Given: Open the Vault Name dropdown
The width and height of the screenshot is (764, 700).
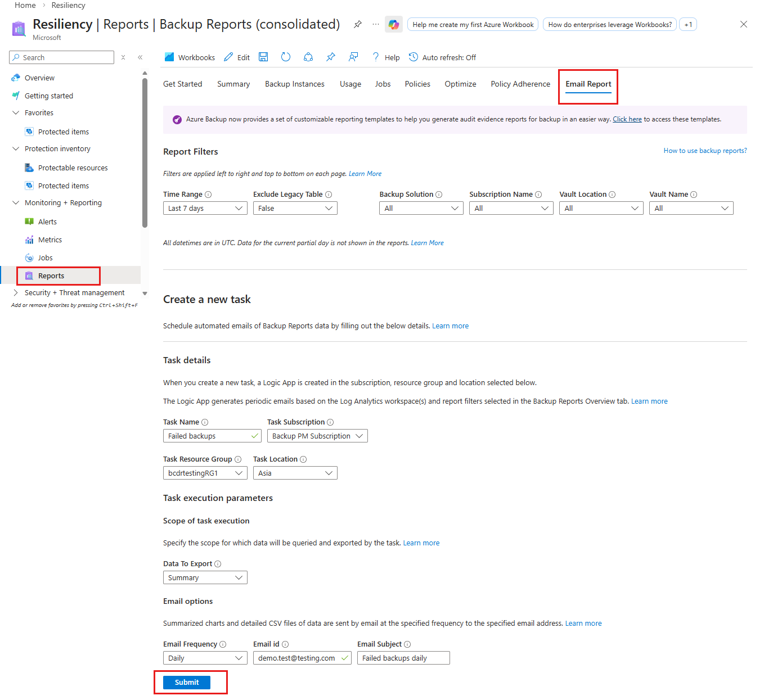Looking at the screenshot, I should point(691,208).
